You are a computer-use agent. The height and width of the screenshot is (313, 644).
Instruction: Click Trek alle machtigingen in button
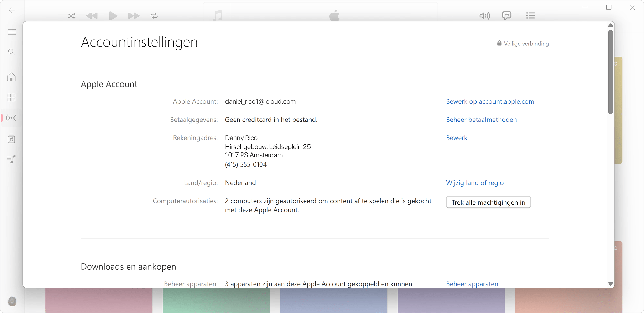(488, 202)
